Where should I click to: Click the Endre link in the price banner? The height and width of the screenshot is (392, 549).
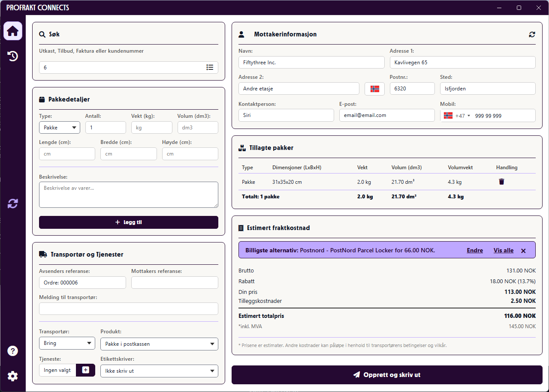pyautogui.click(x=474, y=250)
